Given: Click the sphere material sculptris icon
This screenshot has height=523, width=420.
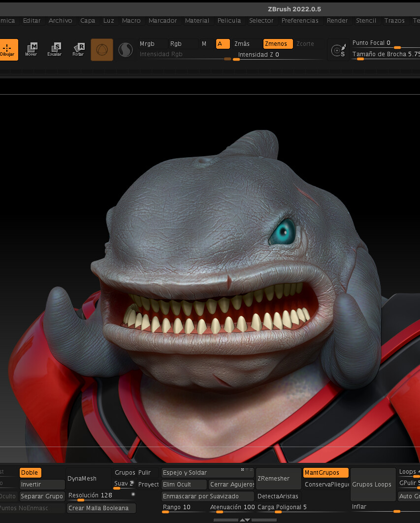Looking at the screenshot, I should click(x=126, y=50).
